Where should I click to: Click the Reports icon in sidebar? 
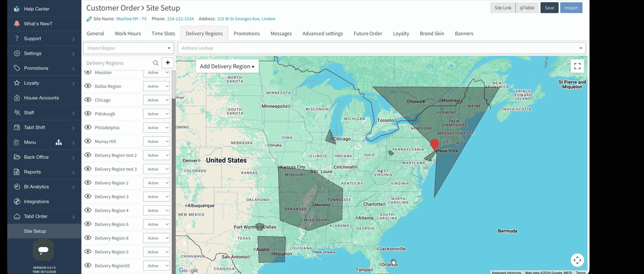coord(17,172)
